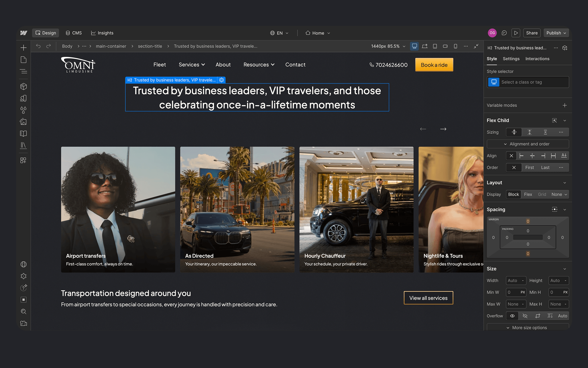Viewport: 588px width, 368px height.
Task: Click the next slide right arrow
Action: 443,129
